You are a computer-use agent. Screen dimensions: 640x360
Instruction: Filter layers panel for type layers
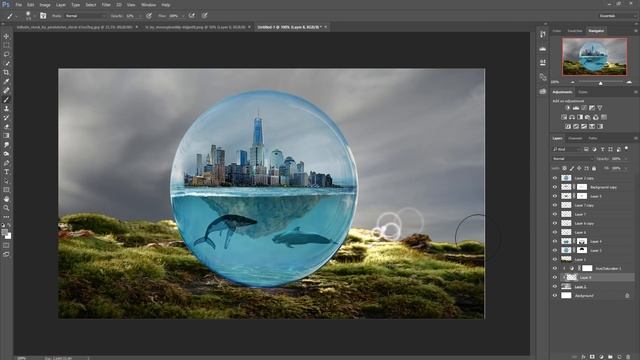[x=602, y=149]
